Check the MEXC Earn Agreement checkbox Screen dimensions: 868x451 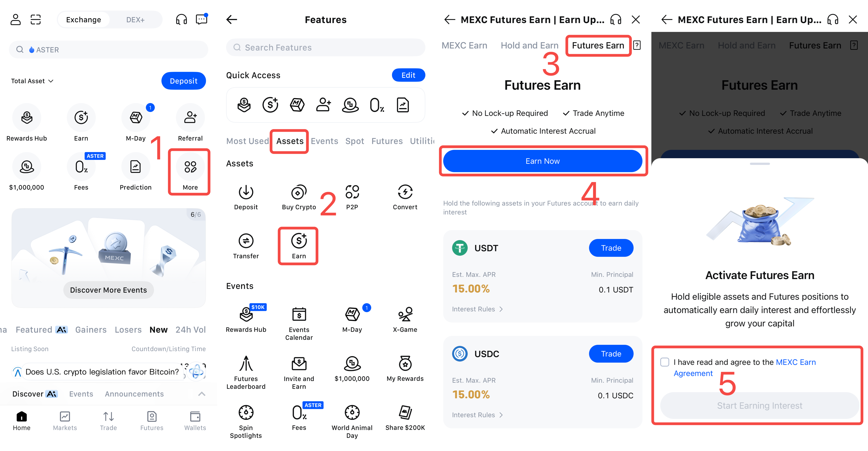point(665,362)
